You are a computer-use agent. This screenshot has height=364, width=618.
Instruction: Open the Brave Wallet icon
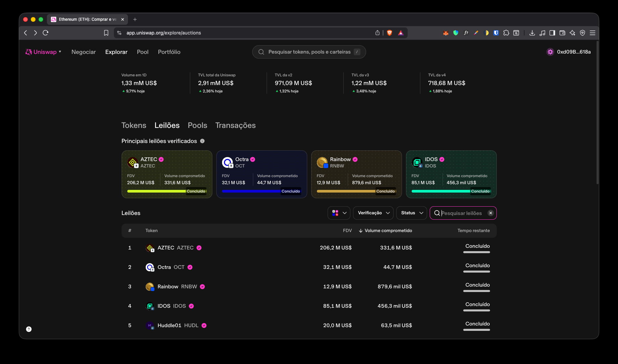click(x=562, y=33)
